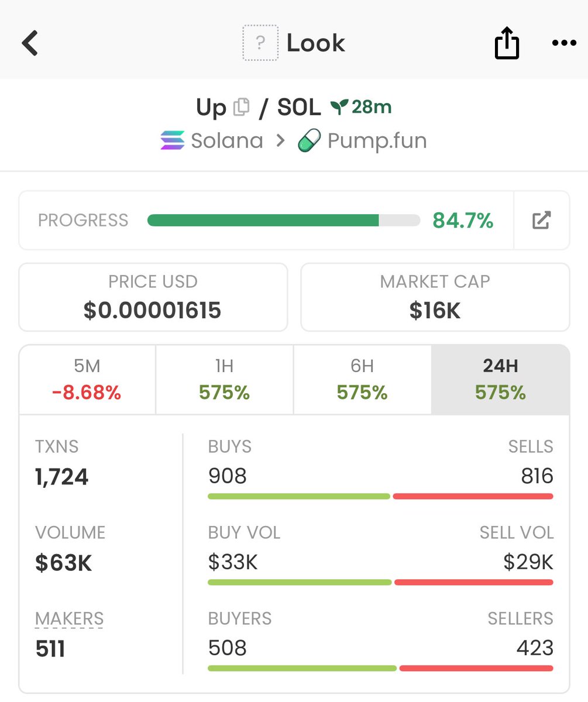Viewport: 588px width, 702px height.
Task: Tap the $63K volume value
Action: tap(63, 563)
